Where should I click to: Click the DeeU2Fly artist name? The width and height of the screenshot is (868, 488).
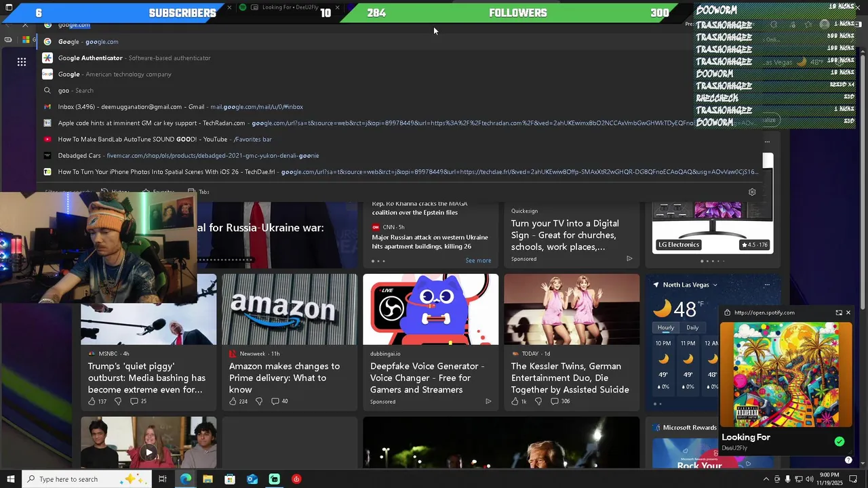[734, 449]
